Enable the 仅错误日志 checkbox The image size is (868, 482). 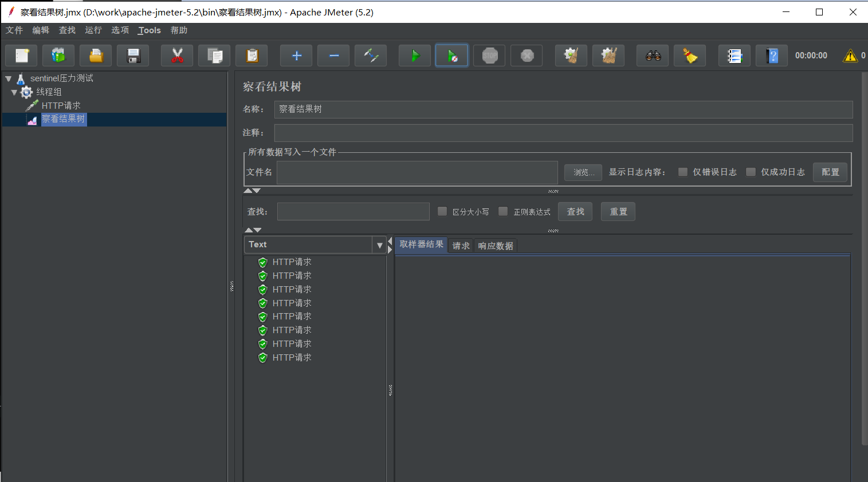pyautogui.click(x=683, y=172)
